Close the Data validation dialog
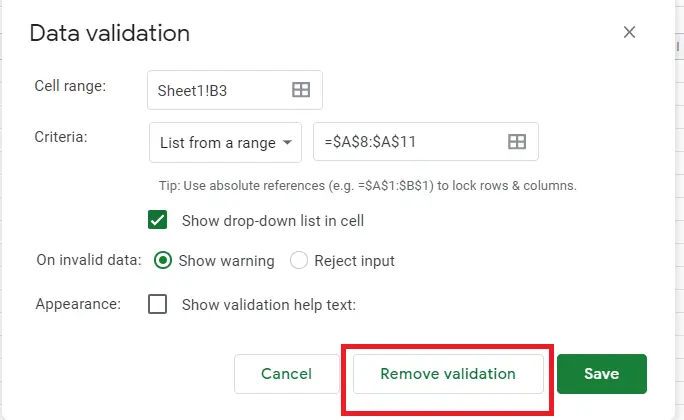The height and width of the screenshot is (420, 684). (629, 32)
